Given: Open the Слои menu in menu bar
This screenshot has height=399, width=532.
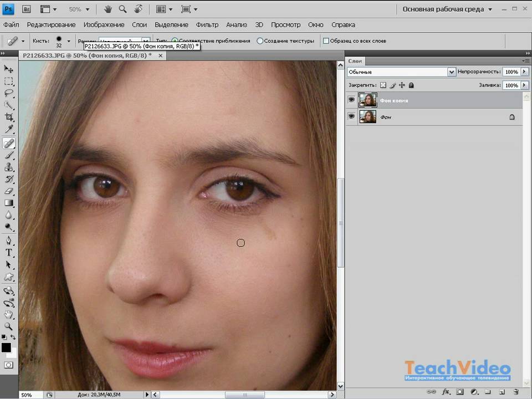Looking at the screenshot, I should (x=140, y=25).
